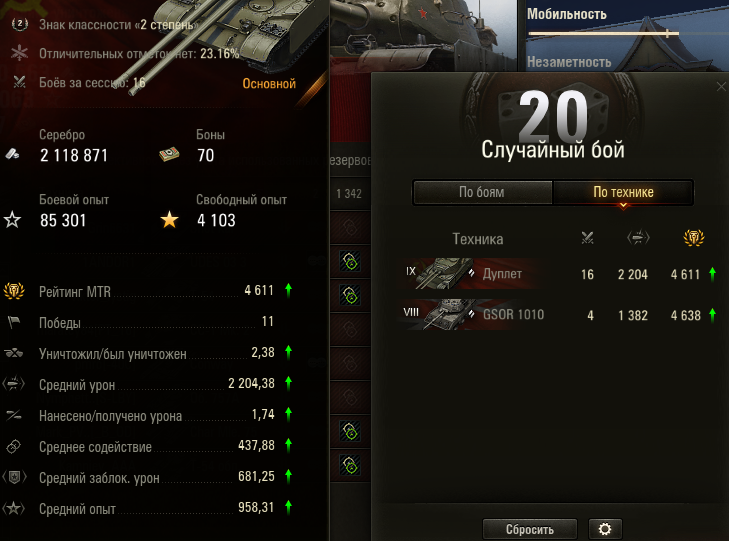
Task: Click the bonds banknote icon
Action: tap(169, 154)
